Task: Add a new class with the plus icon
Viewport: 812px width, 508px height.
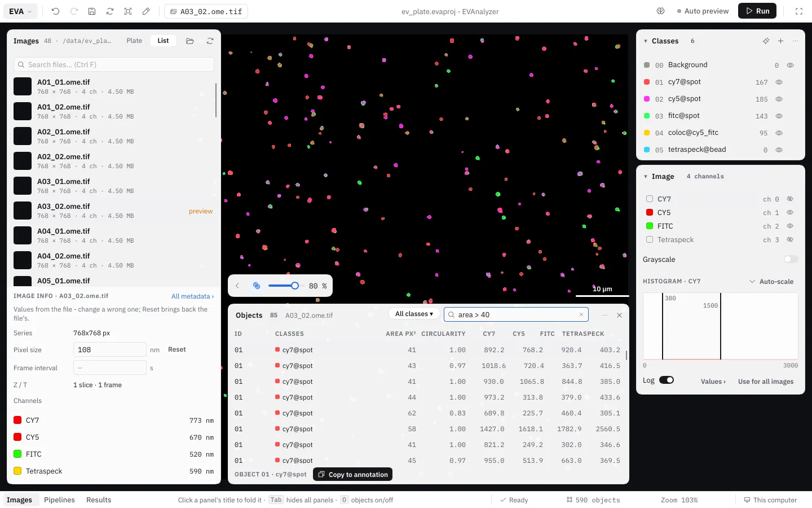Action: pyautogui.click(x=780, y=41)
